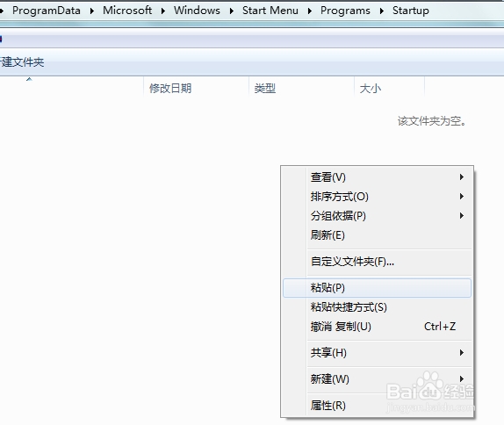Screen dimensions: 504x425
Task: Expand dropdown arrow after Start Menu
Action: click(310, 11)
